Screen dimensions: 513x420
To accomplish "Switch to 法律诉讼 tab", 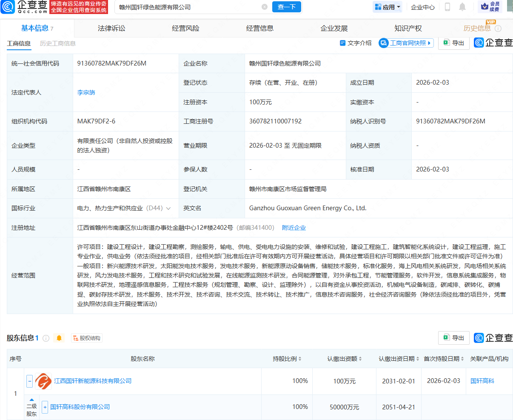I will pyautogui.click(x=111, y=29).
